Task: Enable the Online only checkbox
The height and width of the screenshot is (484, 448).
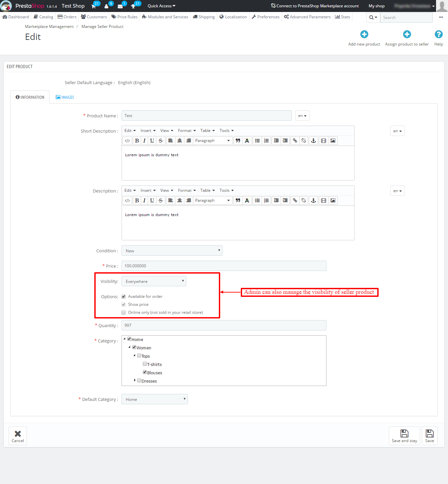Action: point(124,312)
